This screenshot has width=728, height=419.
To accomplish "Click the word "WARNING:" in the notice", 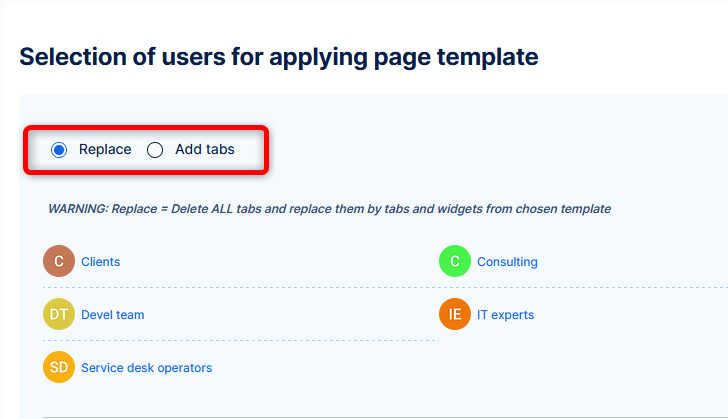I will pyautogui.click(x=77, y=209).
